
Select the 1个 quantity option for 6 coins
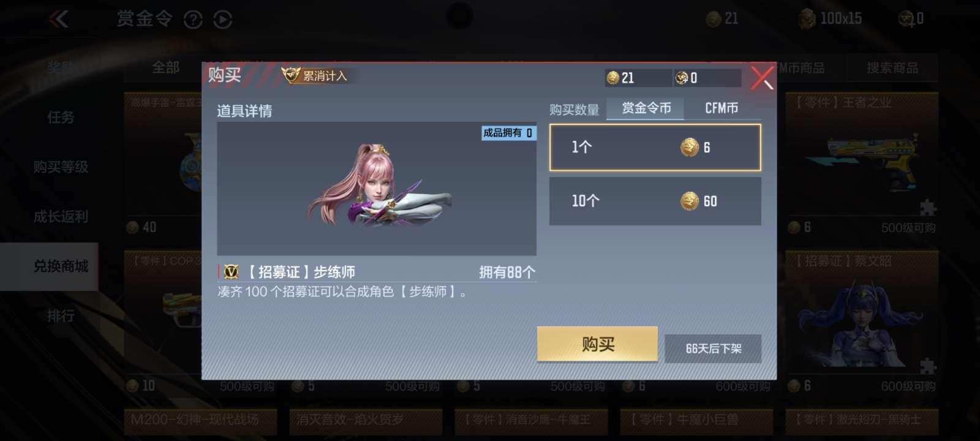[x=655, y=147]
